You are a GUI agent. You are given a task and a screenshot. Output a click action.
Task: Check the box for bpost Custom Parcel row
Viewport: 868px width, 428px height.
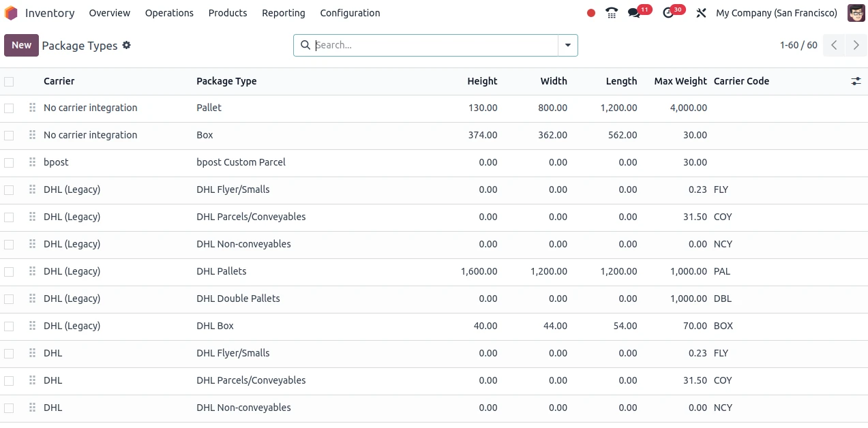[x=9, y=163]
